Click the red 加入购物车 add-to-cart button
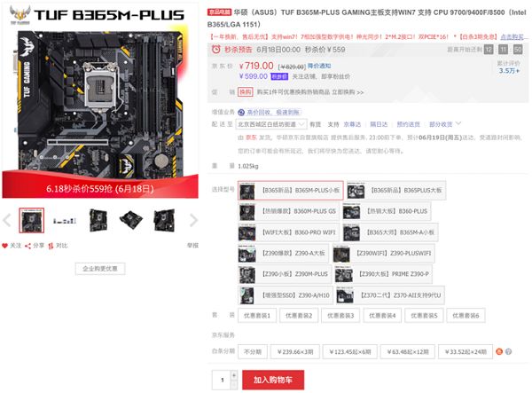The image size is (532, 393). coord(273,380)
